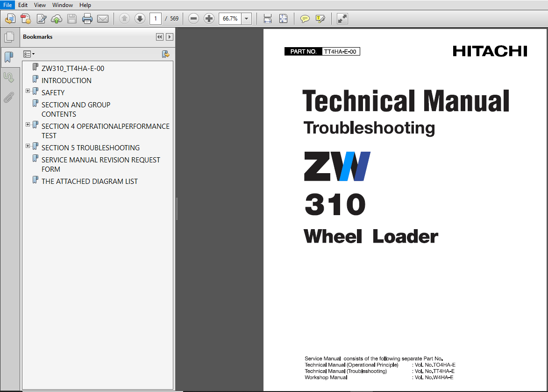Zoom out with the minus button

tap(193, 19)
